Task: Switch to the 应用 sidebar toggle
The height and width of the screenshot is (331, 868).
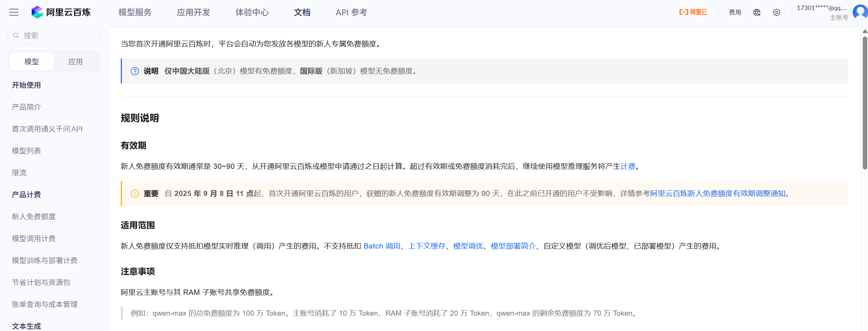Action: 75,62
